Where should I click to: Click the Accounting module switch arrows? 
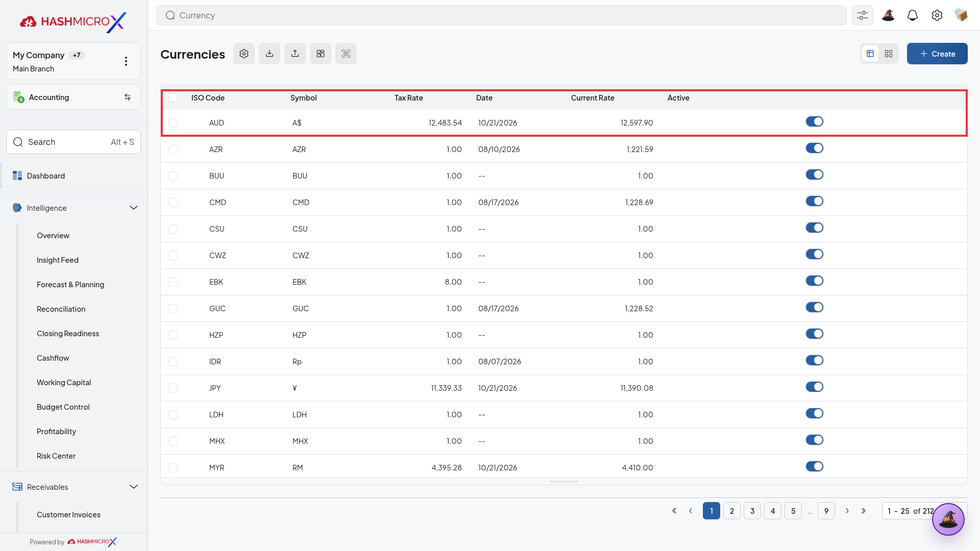tap(128, 97)
